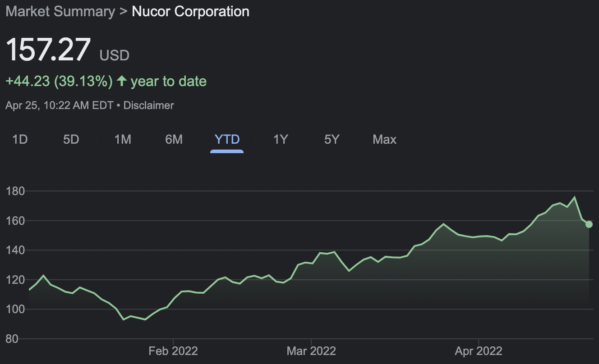Screen dimensions: 599x364
Task: Click the Nucor Corporation title
Action: pyautogui.click(x=190, y=11)
